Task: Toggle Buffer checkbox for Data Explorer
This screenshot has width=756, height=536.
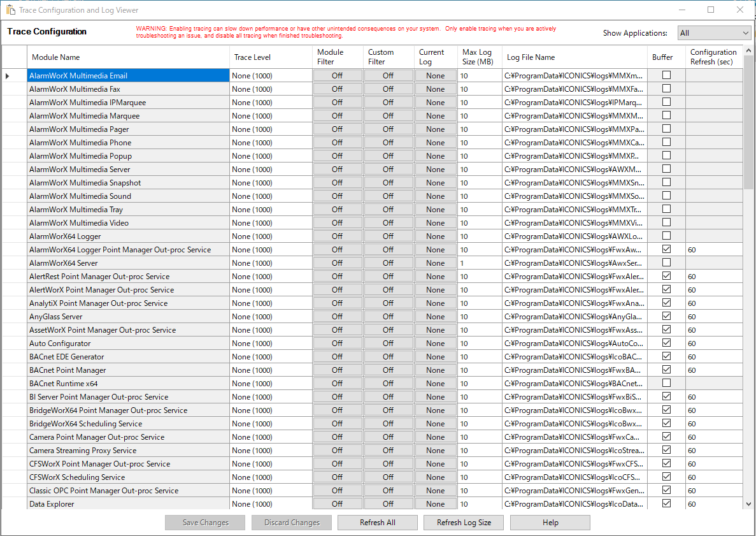Action: coord(666,503)
